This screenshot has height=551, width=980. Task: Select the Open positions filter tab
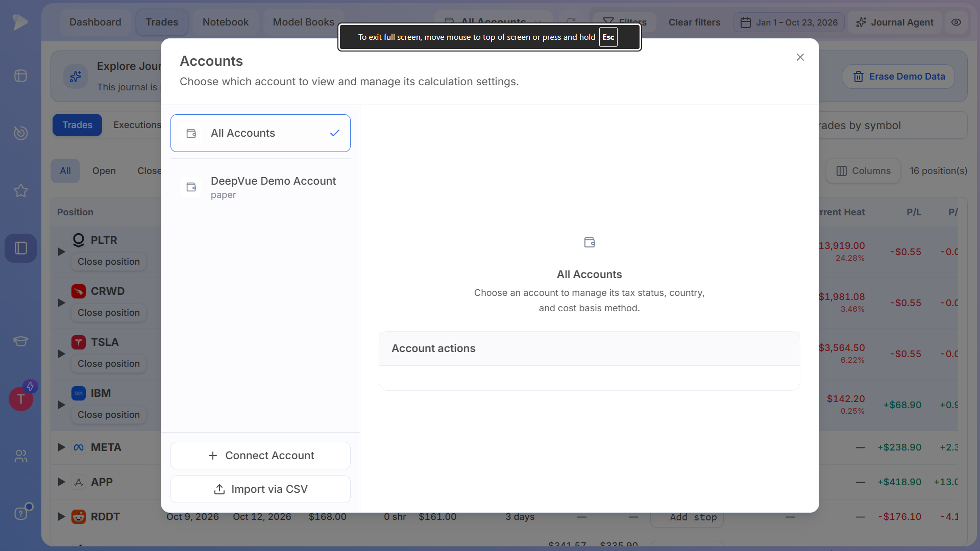pyautogui.click(x=104, y=171)
